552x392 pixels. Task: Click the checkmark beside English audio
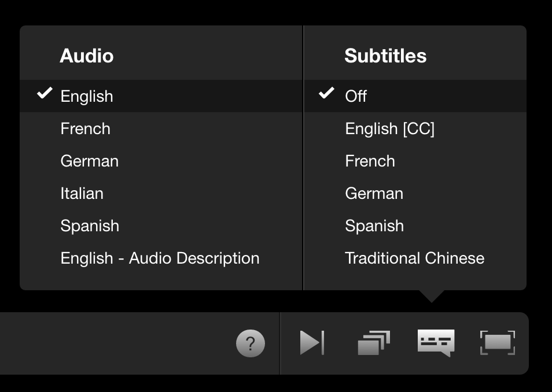pos(45,93)
